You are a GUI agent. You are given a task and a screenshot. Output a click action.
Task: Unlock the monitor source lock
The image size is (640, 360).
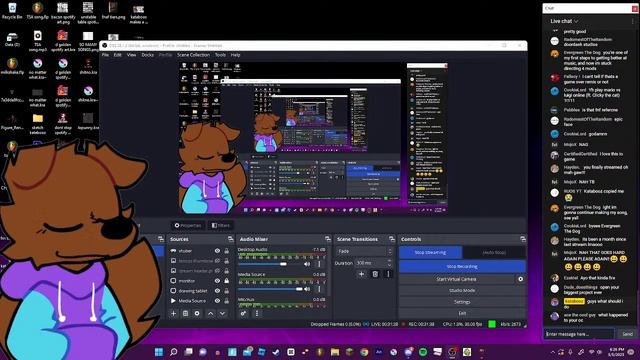(x=227, y=281)
